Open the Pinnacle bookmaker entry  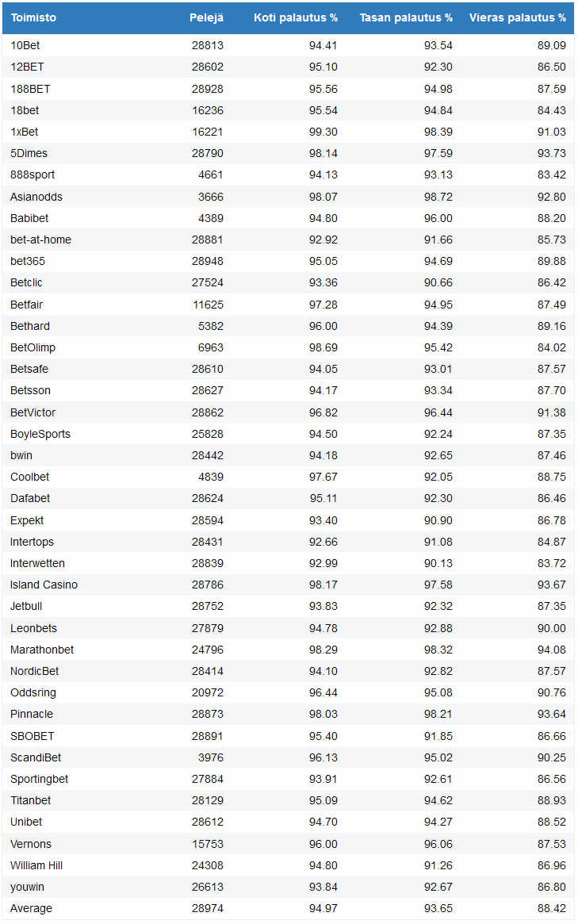(x=32, y=714)
